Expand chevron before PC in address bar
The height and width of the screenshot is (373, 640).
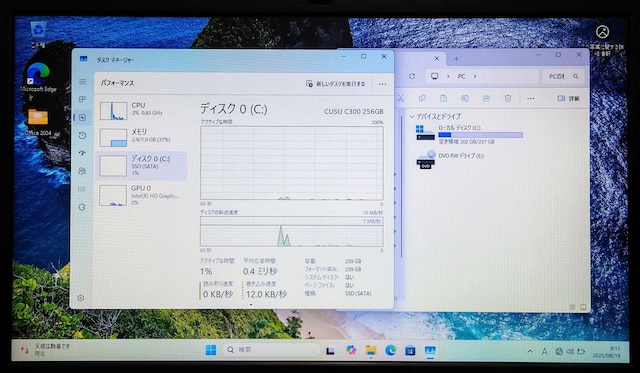(448, 76)
